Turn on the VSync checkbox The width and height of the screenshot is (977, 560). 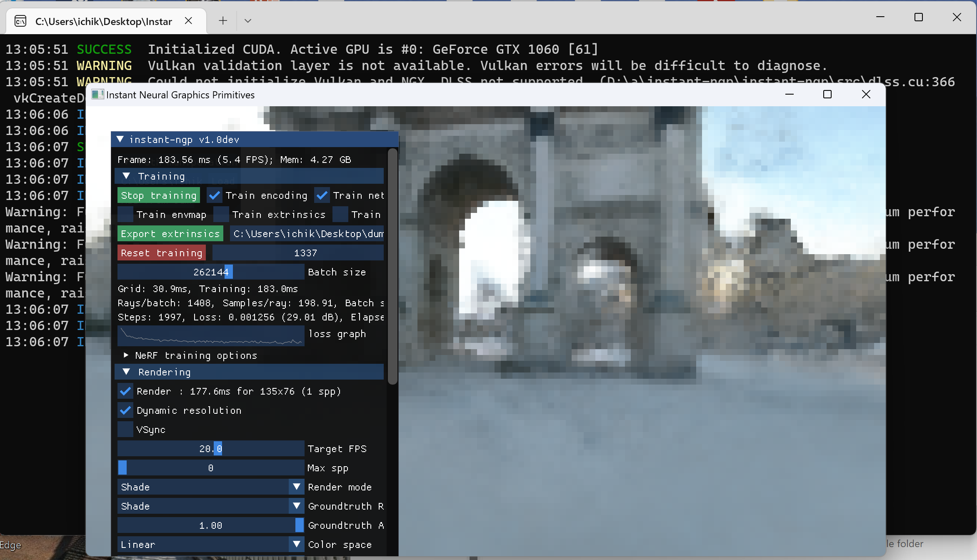125,430
